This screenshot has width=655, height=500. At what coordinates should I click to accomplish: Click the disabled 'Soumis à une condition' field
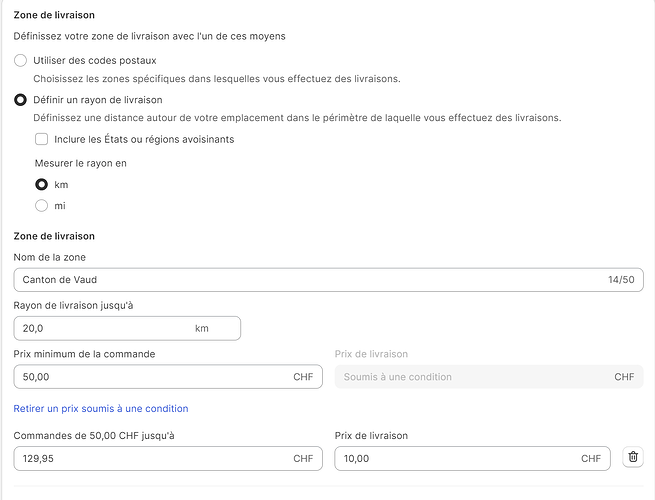tap(470, 377)
